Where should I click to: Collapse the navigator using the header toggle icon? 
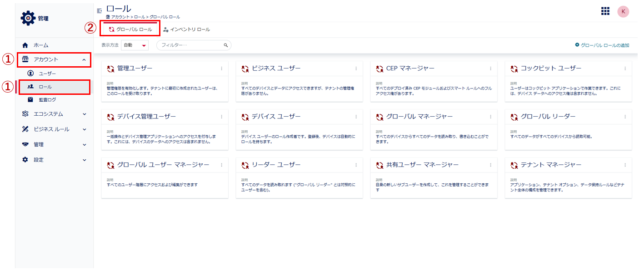click(x=99, y=10)
